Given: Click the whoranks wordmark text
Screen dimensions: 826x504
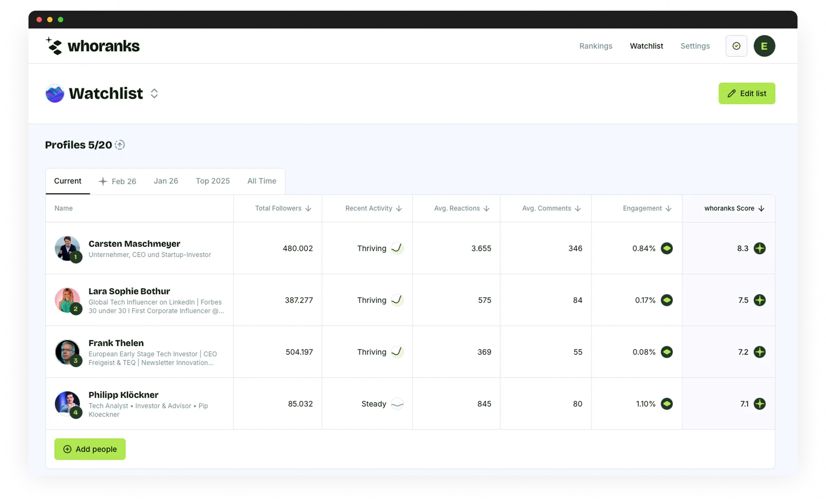Looking at the screenshot, I should (104, 46).
